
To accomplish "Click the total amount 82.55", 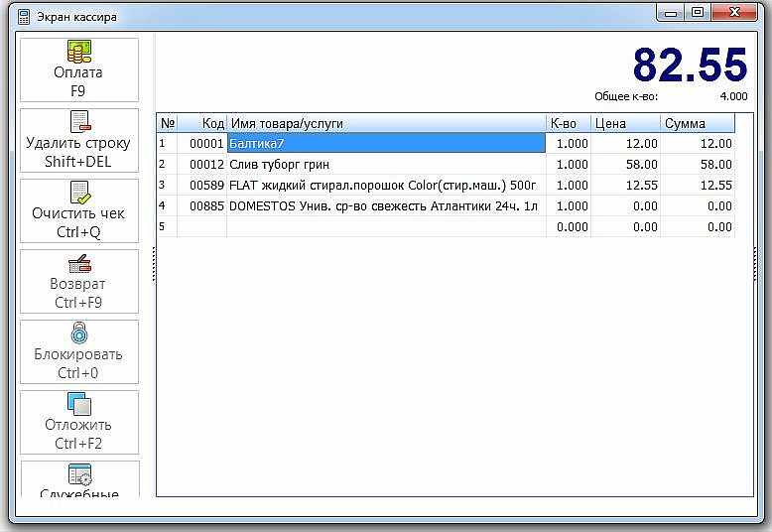I will pyautogui.click(x=690, y=65).
